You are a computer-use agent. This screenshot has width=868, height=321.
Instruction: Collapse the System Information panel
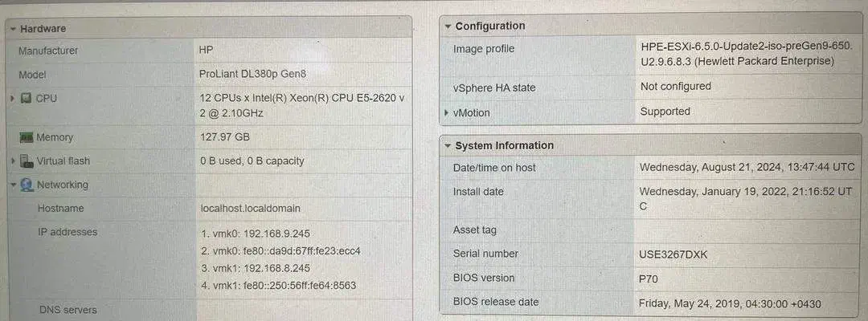tap(448, 146)
